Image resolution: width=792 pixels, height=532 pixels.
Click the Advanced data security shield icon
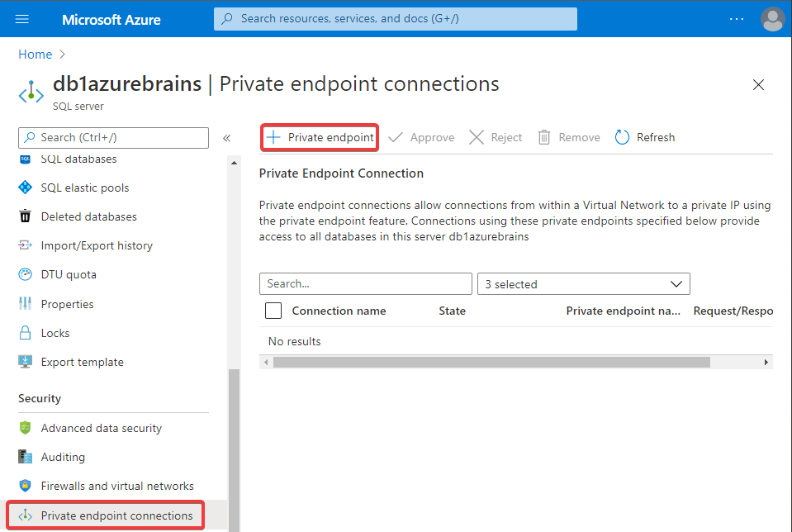click(x=25, y=428)
